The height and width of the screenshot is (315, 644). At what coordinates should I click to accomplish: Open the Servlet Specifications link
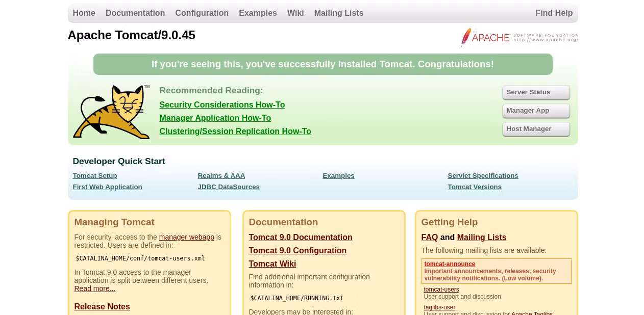click(x=483, y=176)
